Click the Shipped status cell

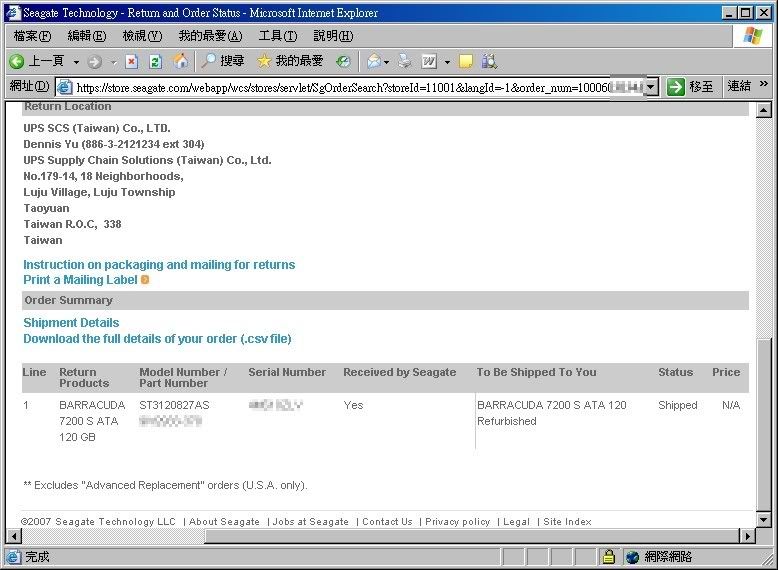[x=678, y=405]
